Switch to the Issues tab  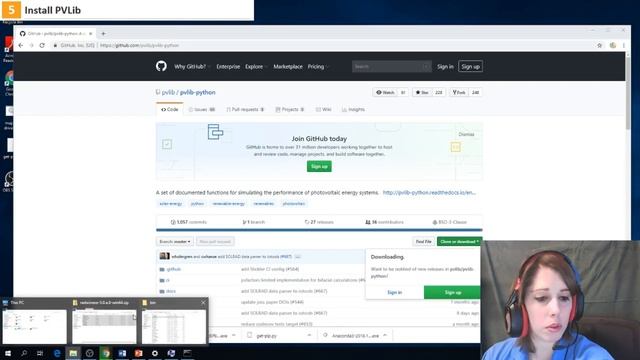tap(202, 109)
